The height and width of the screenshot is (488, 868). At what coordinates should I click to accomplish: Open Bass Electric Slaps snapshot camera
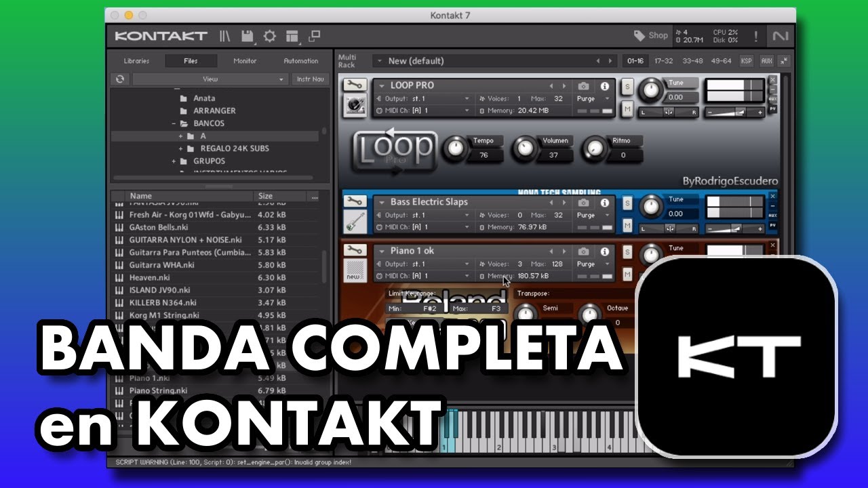point(583,203)
